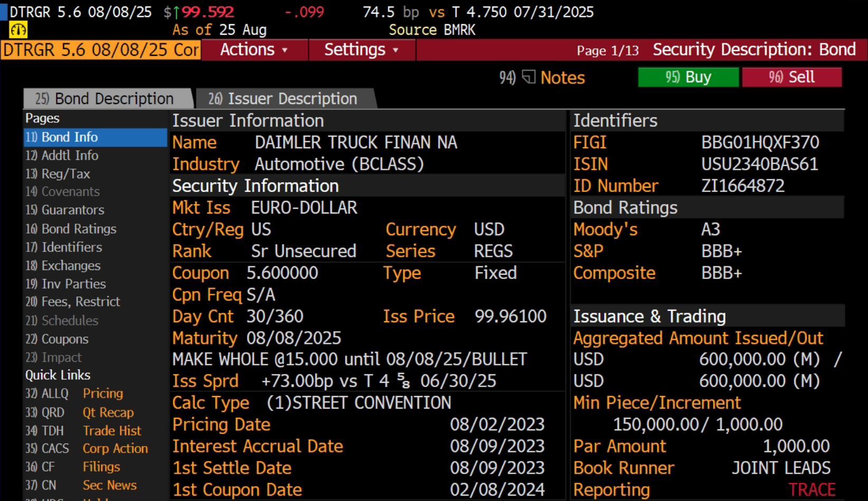Click the MAKE WHOLE call provision line
The image size is (868, 501).
pos(349,359)
